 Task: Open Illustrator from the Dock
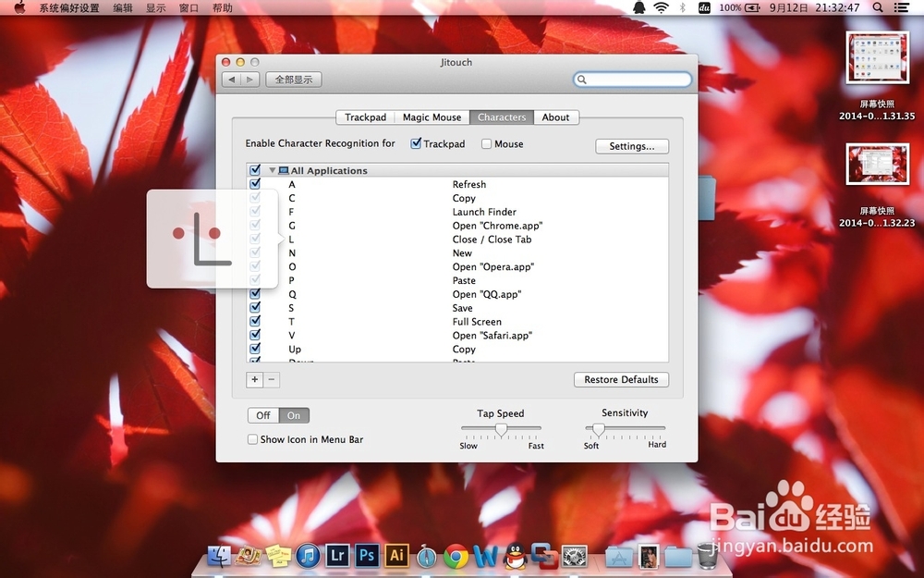click(x=396, y=556)
